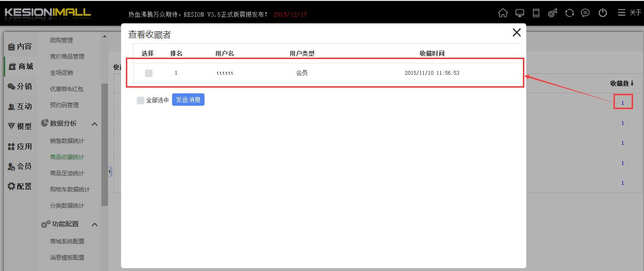Sort by the 收藏数 column header
644x271 pixels.
(x=622, y=83)
